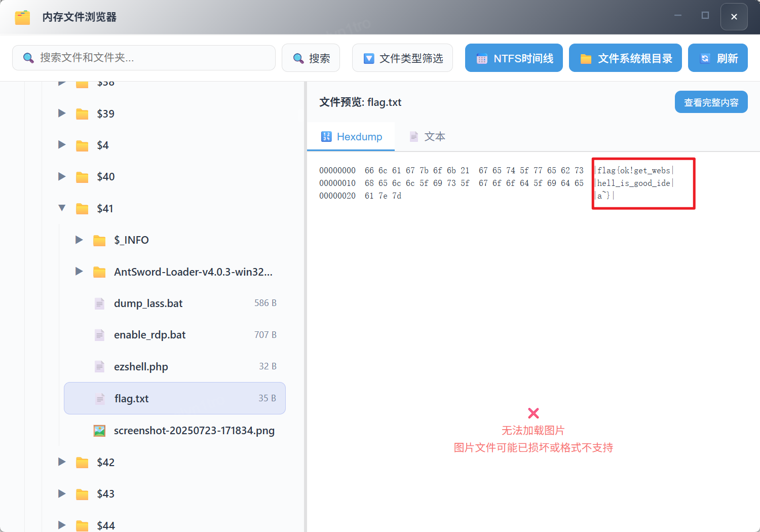Screen dimensions: 760x532
Task: Expand the $42 folder
Action: coord(62,462)
